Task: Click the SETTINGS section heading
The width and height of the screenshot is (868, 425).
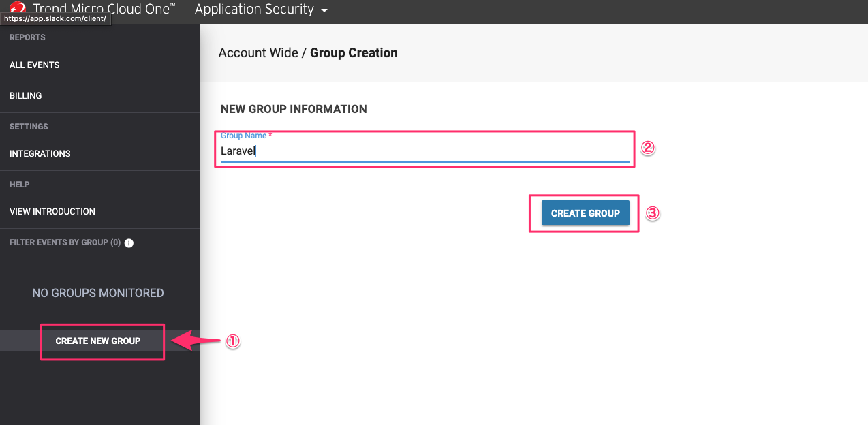Action: 29,126
